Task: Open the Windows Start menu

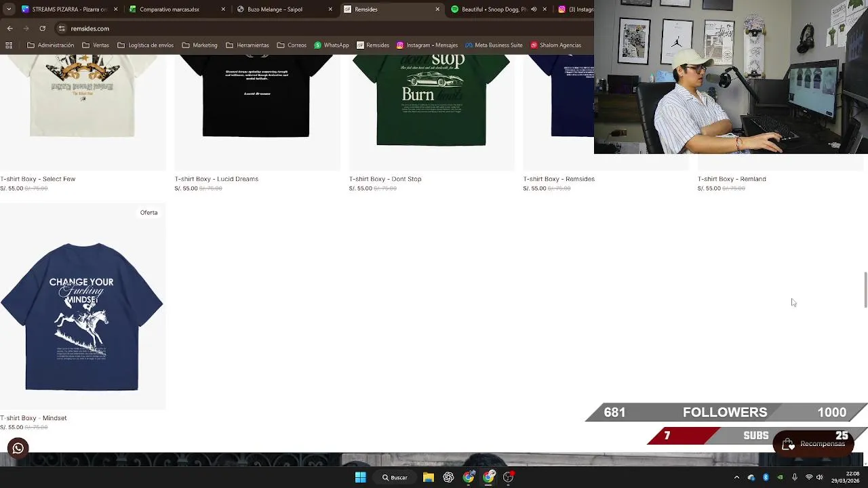Action: pos(361,477)
